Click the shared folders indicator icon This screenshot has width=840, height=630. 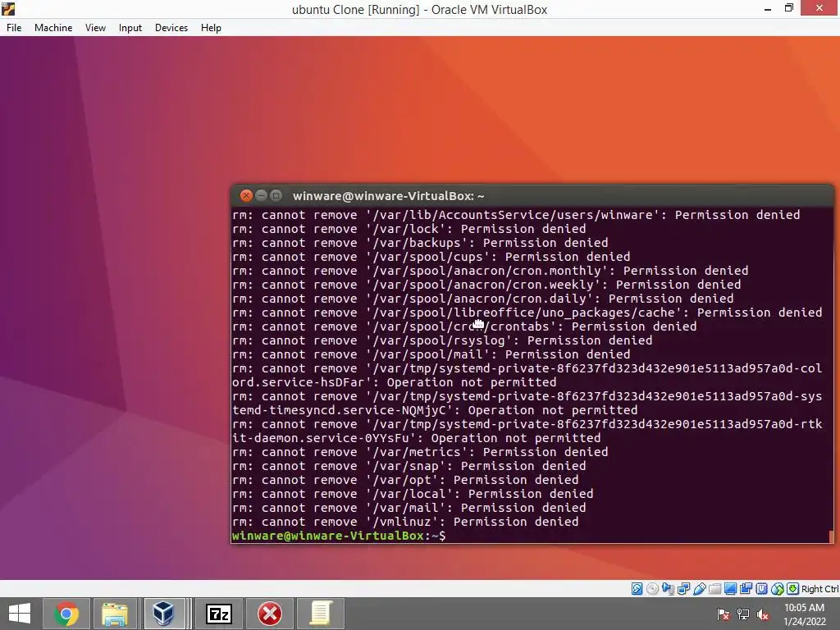pos(714,589)
